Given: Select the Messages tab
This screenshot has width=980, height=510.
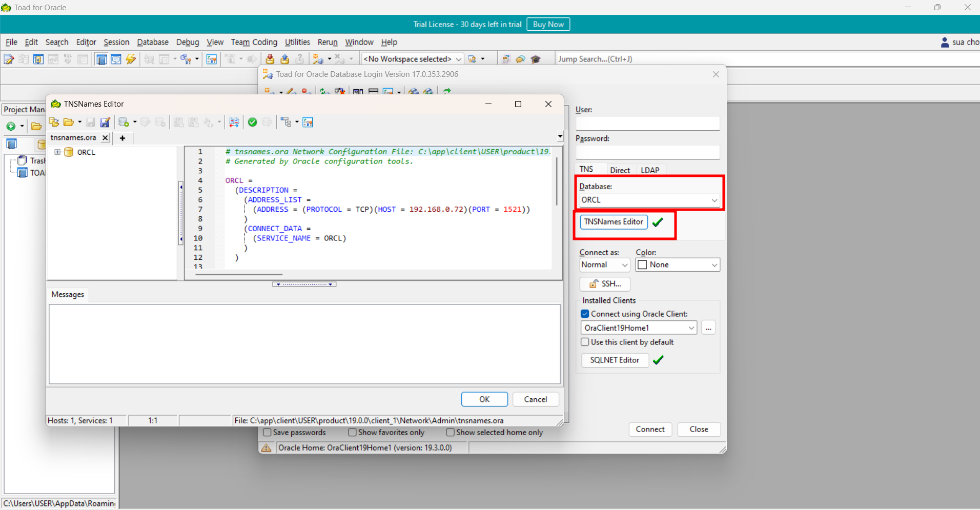Looking at the screenshot, I should click(x=68, y=295).
